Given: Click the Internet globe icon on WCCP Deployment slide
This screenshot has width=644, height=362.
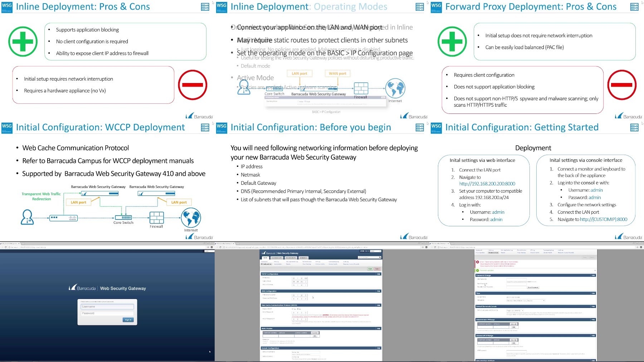Looking at the screenshot, I should [x=191, y=218].
